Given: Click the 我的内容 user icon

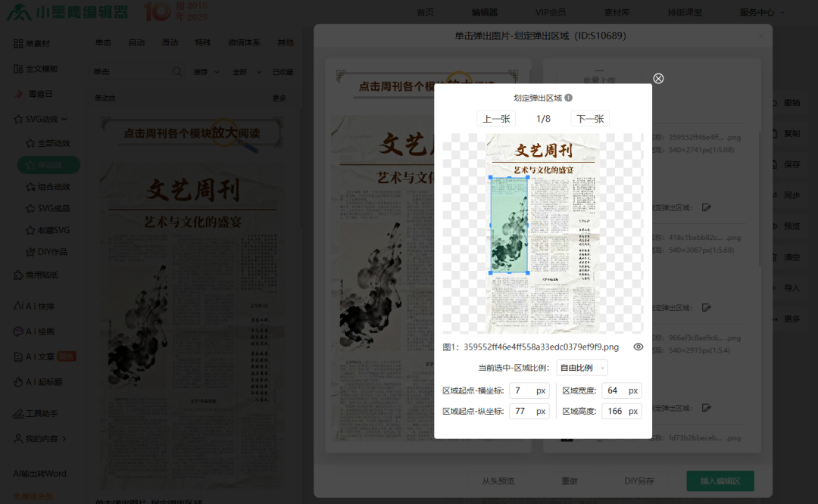Looking at the screenshot, I should [18, 438].
